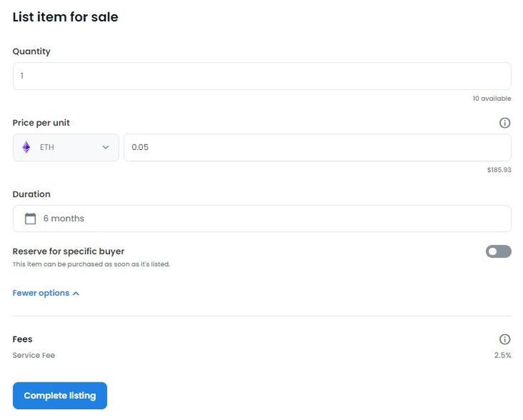Click the Fees info icon
Viewport: 523px width, 420px height.
(x=505, y=339)
